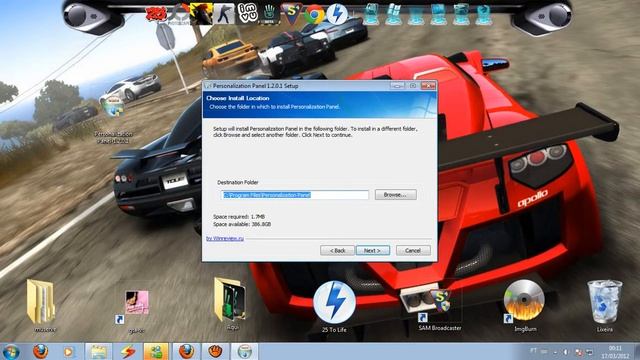Click the red graffiti icon in dock
This screenshot has width=640, height=360.
(156, 14)
